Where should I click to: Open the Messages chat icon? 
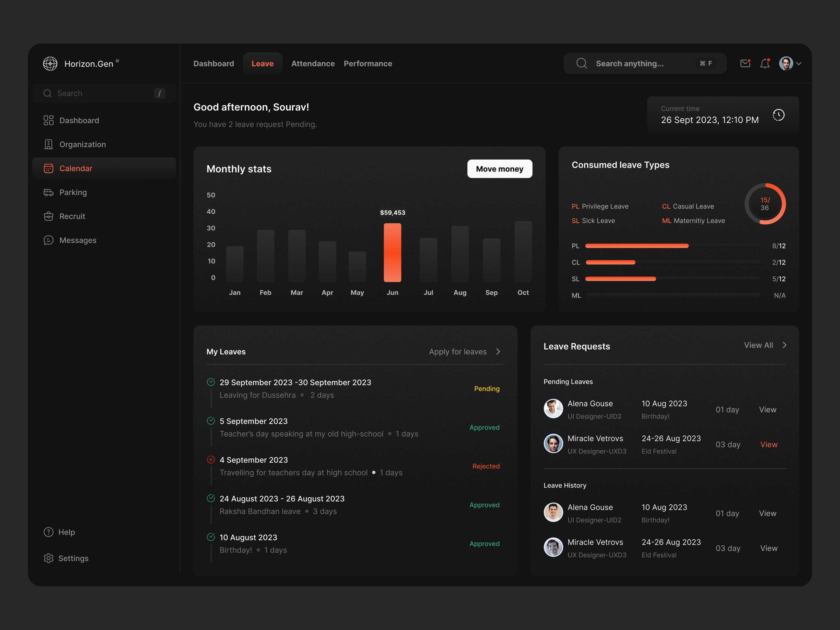[48, 240]
